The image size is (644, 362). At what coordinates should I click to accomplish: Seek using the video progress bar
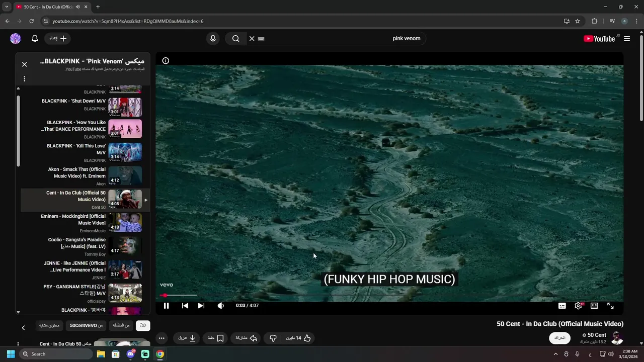389,295
